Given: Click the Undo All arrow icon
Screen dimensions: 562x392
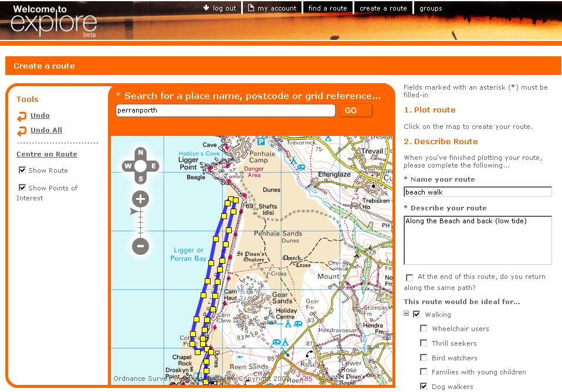Looking at the screenshot, I should pyautogui.click(x=22, y=131).
